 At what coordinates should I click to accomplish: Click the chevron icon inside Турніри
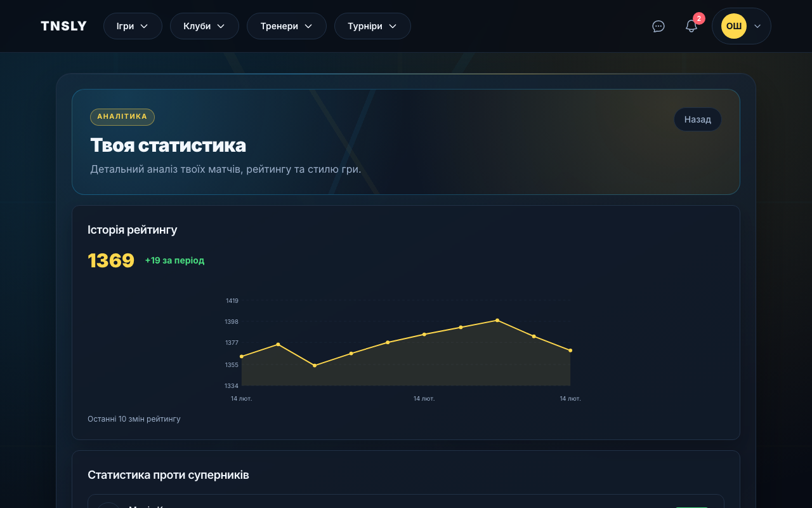[393, 26]
